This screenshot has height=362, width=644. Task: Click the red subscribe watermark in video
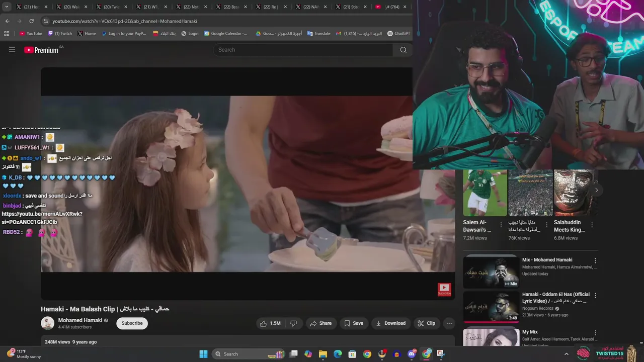coord(444,289)
